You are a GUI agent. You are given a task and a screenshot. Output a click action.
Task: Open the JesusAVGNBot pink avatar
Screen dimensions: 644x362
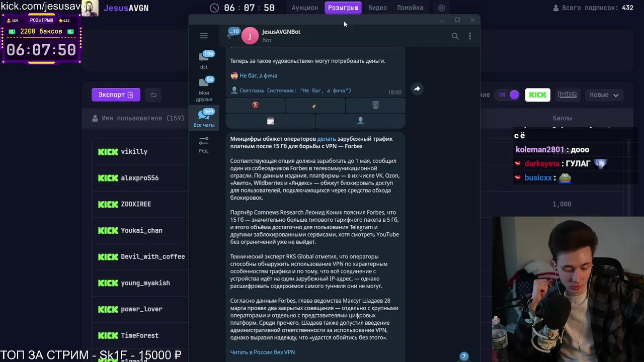[x=250, y=36]
